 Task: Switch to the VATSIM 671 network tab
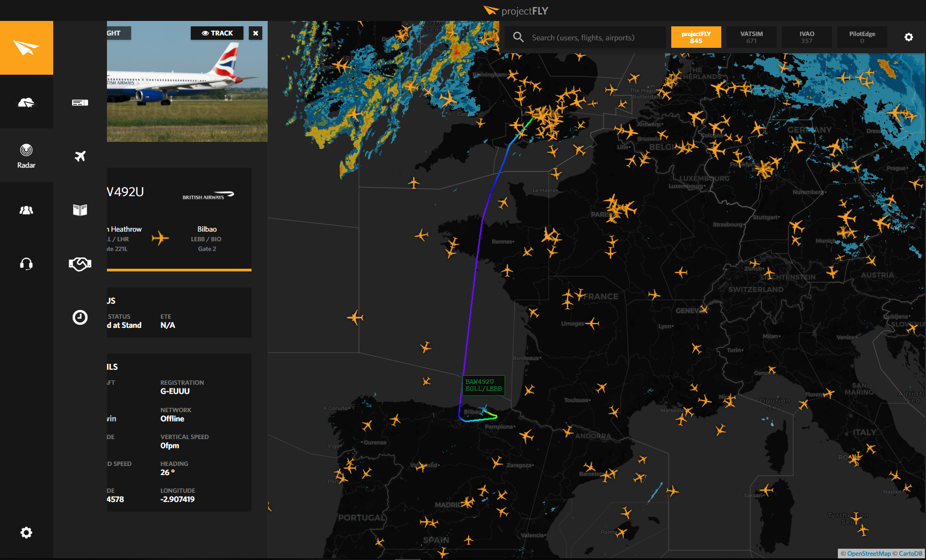click(x=751, y=37)
